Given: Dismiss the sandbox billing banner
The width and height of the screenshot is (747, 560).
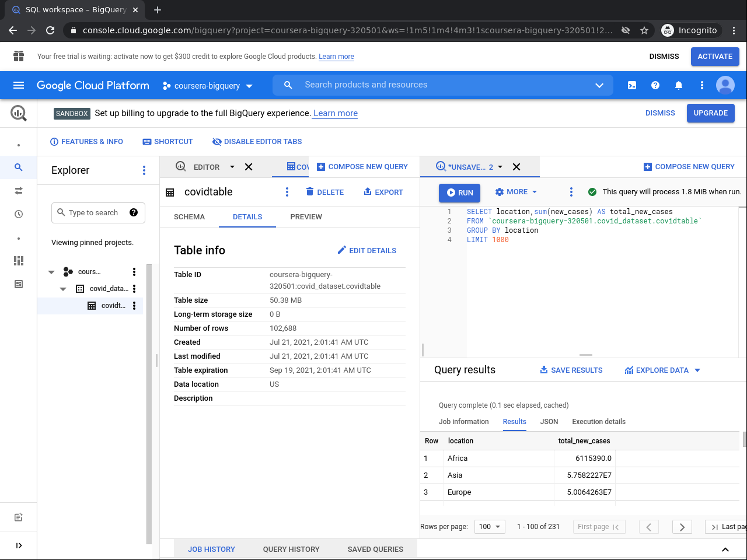Looking at the screenshot, I should pyautogui.click(x=660, y=113).
